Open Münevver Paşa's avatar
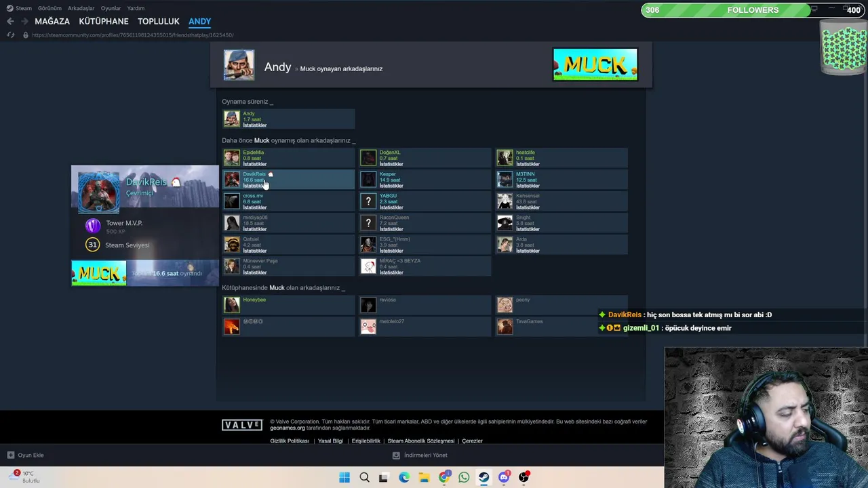 click(x=232, y=266)
